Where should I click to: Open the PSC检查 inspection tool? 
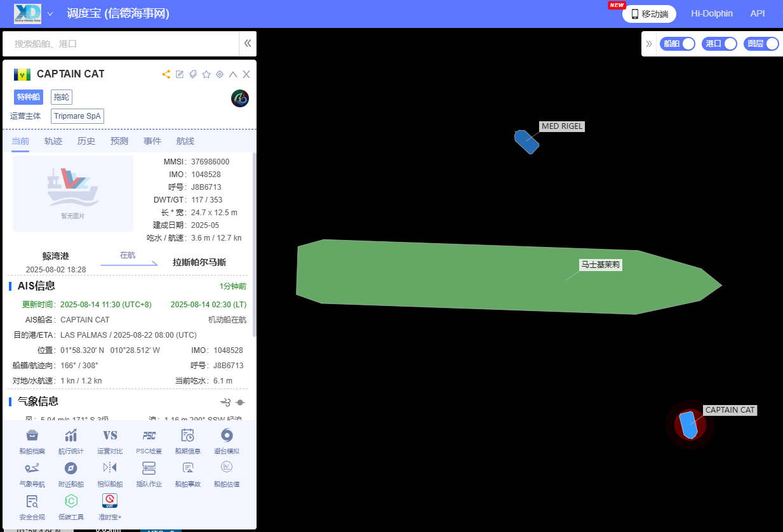tap(149, 436)
